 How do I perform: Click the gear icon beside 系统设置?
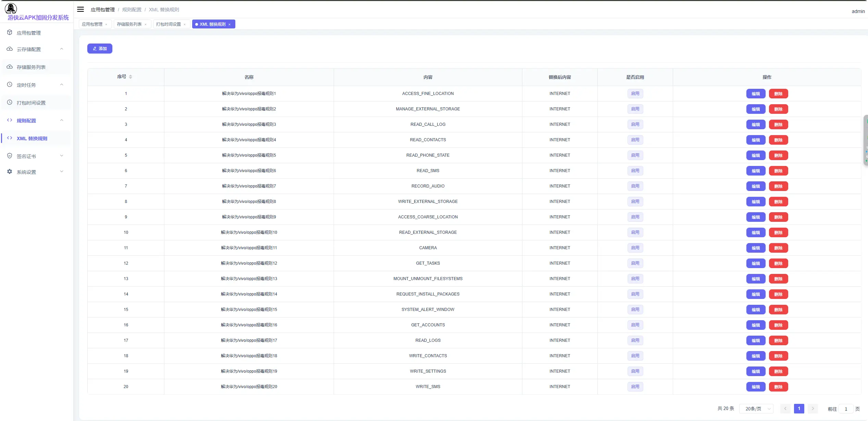[10, 172]
